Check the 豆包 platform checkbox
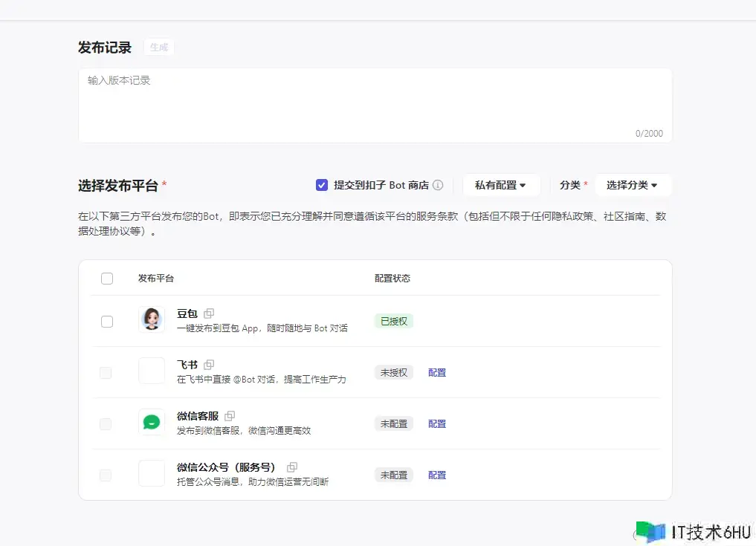756x546 pixels. click(107, 322)
